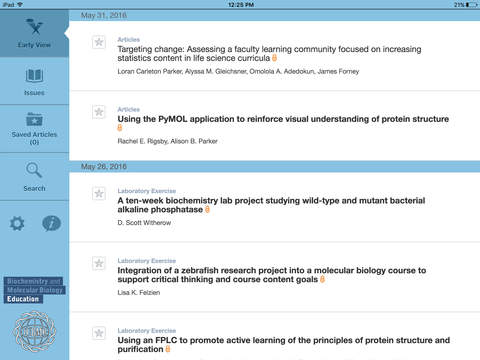
Task: Star the FPLC active learning article
Action: pyautogui.click(x=99, y=333)
